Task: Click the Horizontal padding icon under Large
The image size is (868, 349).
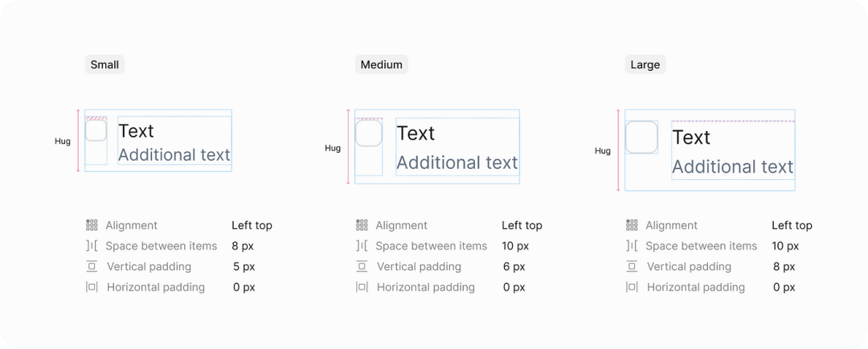Action: coord(633,287)
